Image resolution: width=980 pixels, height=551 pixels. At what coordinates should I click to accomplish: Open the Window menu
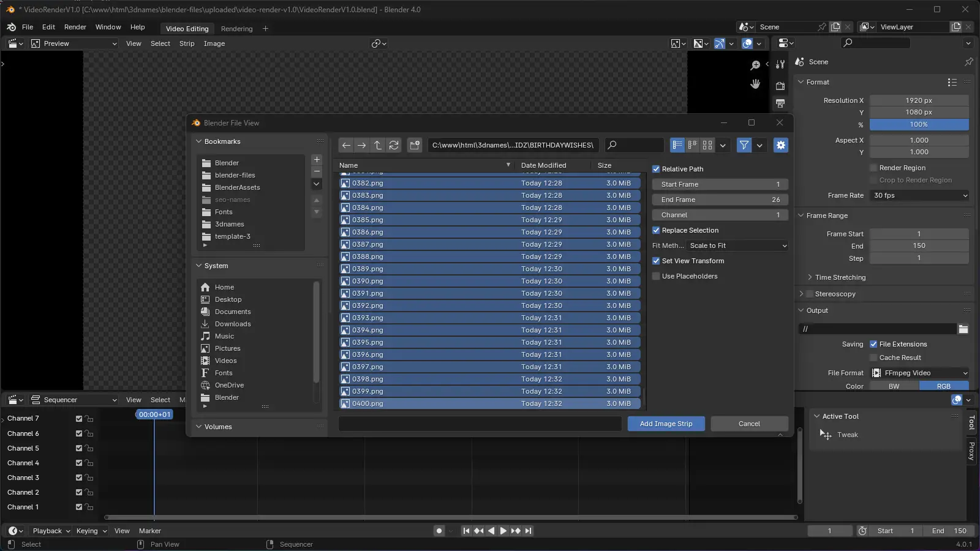(x=108, y=27)
